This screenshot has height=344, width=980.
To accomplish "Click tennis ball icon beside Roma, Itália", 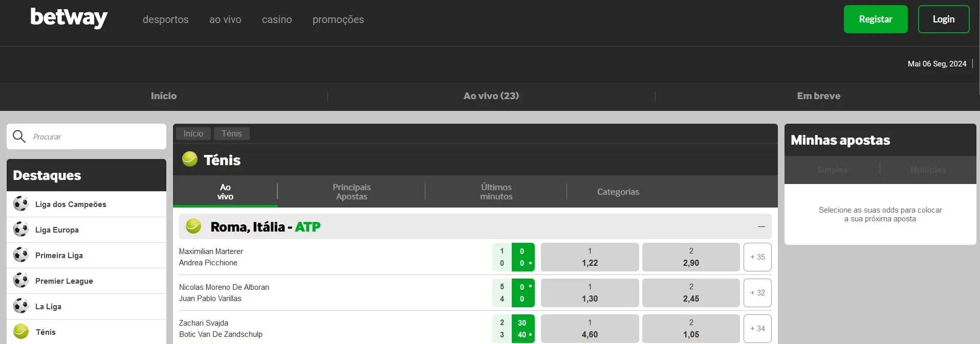I will click(193, 226).
